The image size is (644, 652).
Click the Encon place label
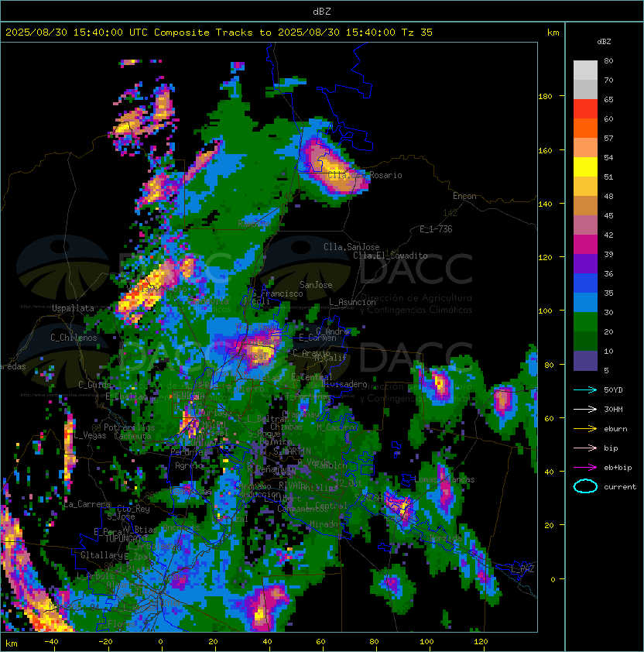[x=464, y=196]
